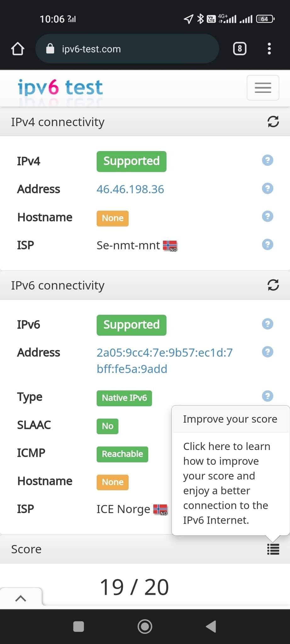Open help icon beside IPv4 address
Image resolution: width=290 pixels, height=644 pixels.
(x=268, y=188)
